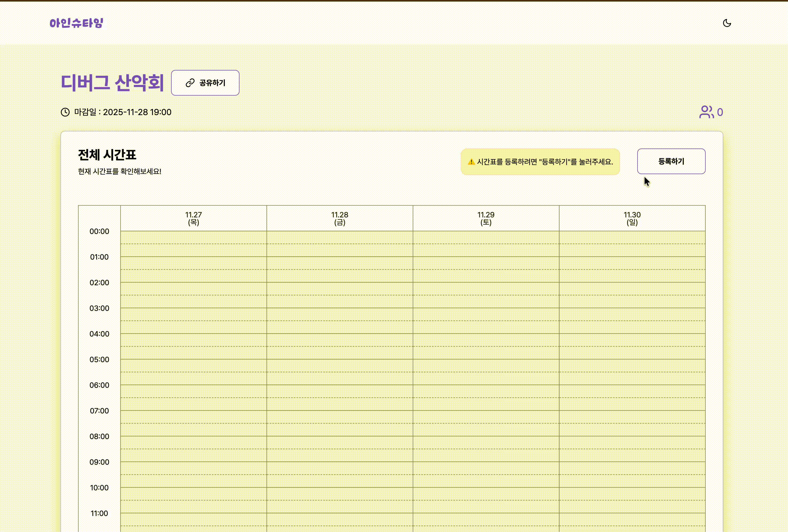Click the 아인슈타임 logo
Viewport: 788px width, 532px height.
pyautogui.click(x=76, y=23)
